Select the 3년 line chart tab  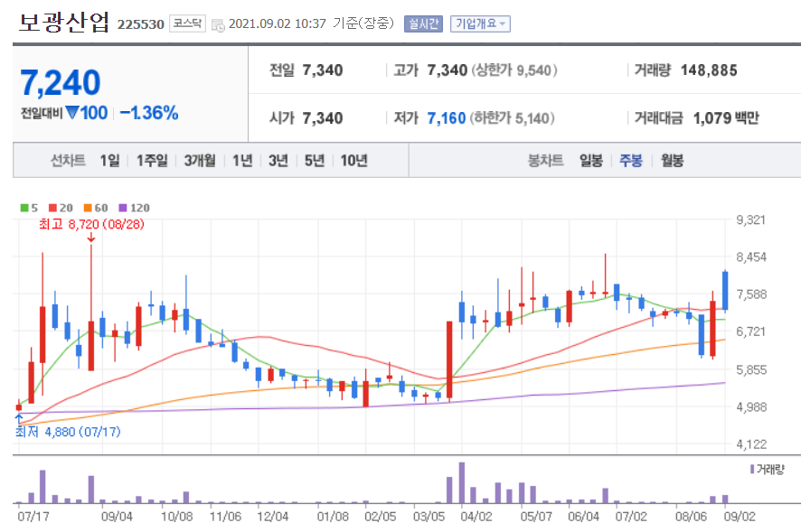278,161
